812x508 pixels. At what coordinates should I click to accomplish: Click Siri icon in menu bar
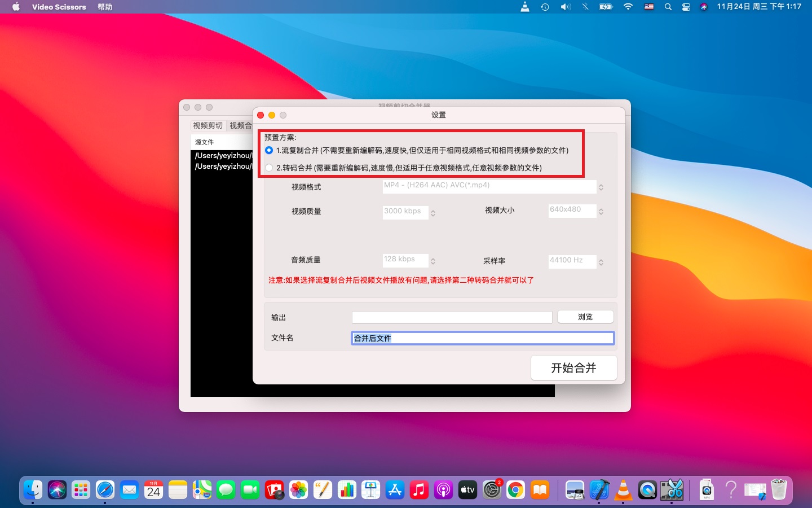click(x=704, y=7)
